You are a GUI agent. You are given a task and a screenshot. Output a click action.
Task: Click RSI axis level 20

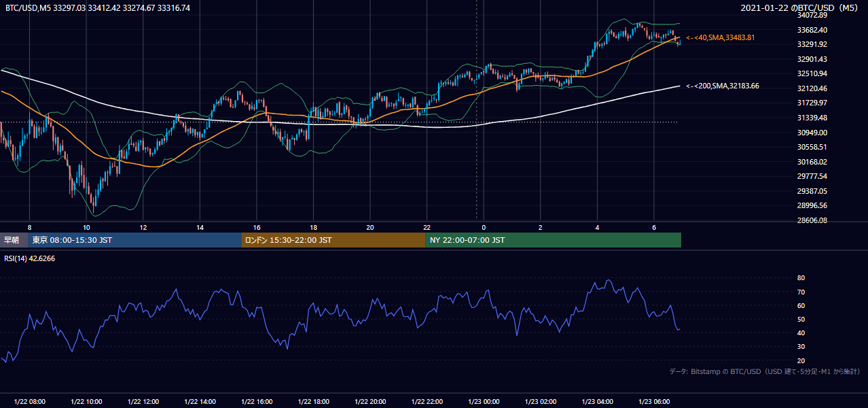click(x=801, y=360)
